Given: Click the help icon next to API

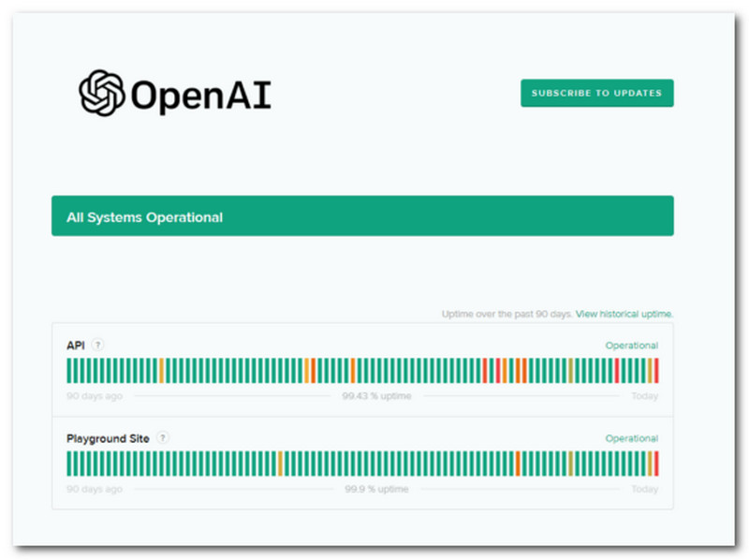Looking at the screenshot, I should (98, 345).
